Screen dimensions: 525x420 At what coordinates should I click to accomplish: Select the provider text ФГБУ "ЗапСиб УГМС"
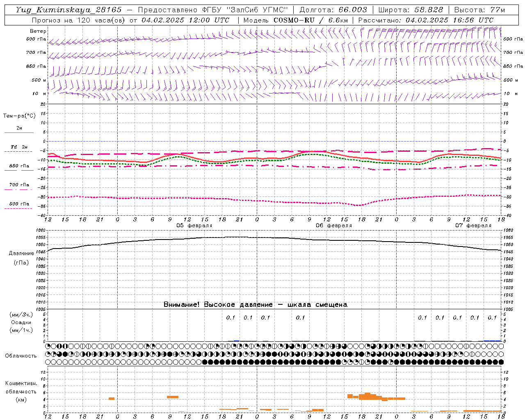(245, 10)
